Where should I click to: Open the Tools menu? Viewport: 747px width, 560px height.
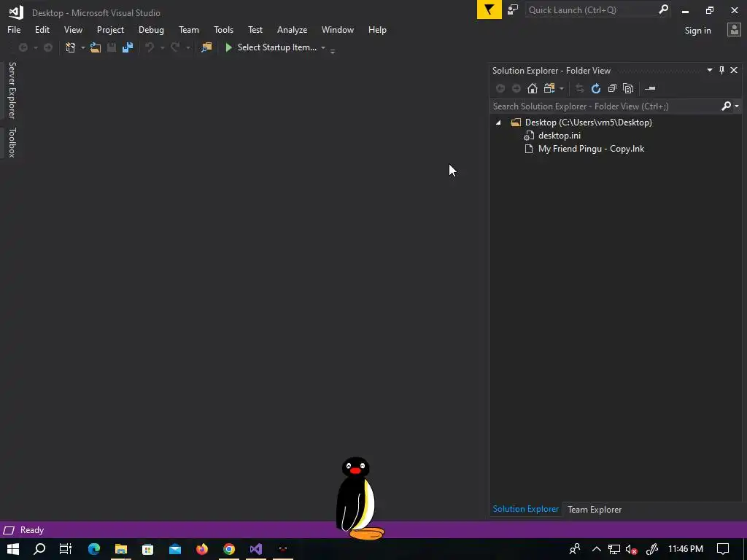223,30
